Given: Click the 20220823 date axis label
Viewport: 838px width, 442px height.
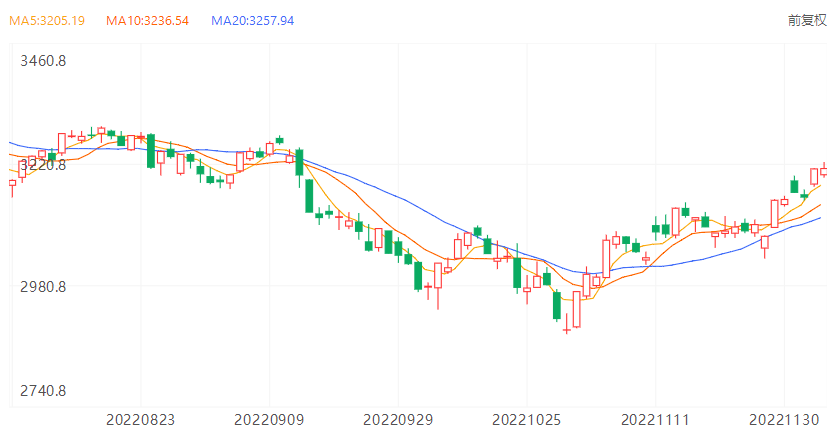Looking at the screenshot, I should coord(140,418).
